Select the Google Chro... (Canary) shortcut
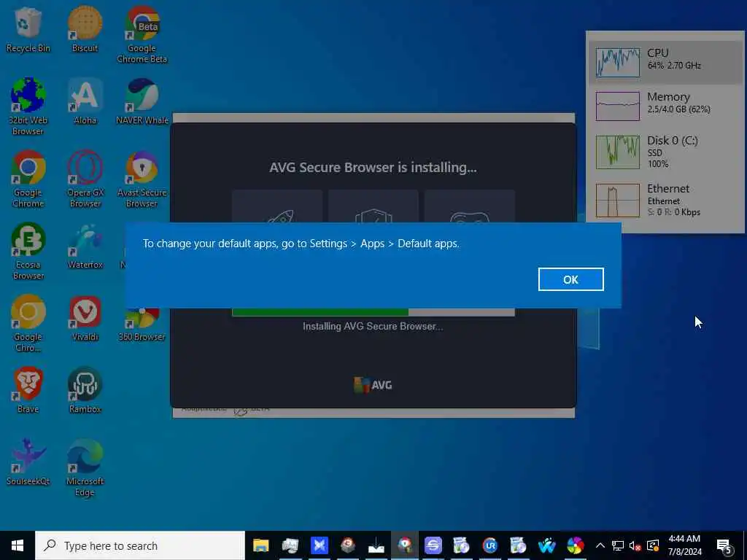 [x=28, y=324]
